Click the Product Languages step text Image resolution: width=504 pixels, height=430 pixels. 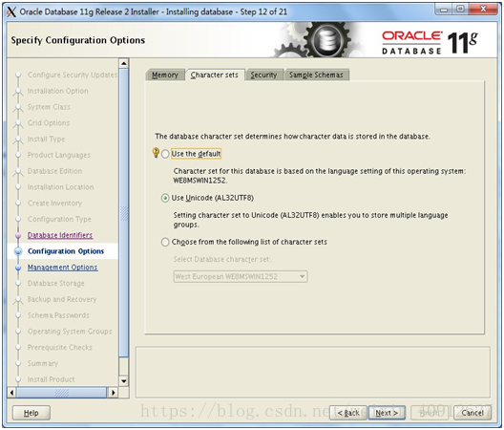pyautogui.click(x=59, y=155)
